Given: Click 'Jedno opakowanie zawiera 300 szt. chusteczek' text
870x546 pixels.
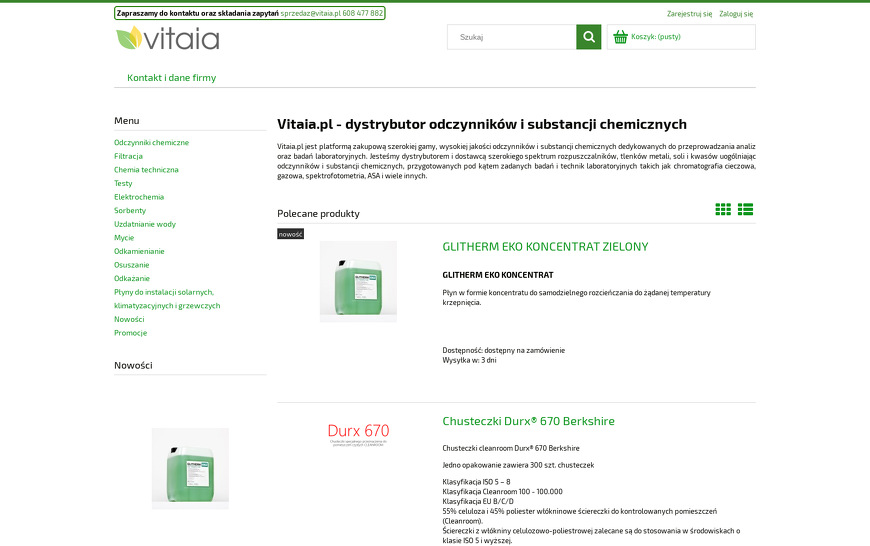Looking at the screenshot, I should [518, 466].
